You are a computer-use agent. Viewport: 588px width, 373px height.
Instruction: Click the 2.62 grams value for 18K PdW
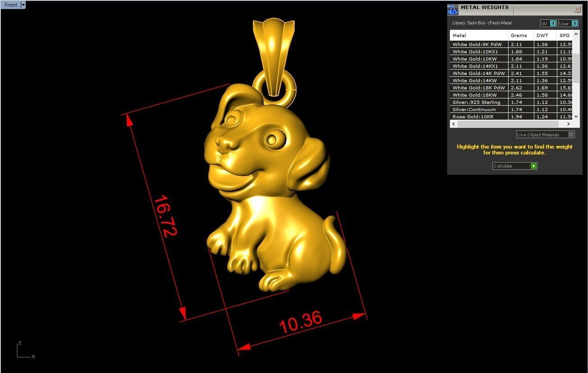coord(516,88)
